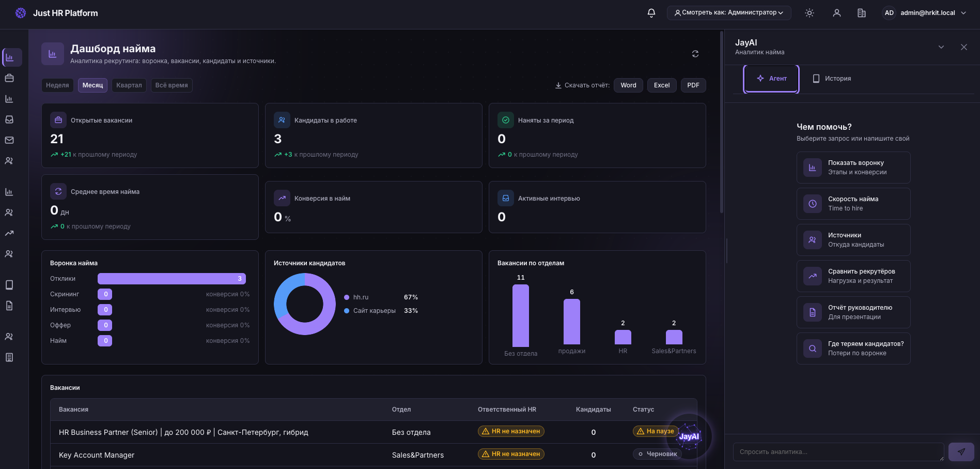
Task: Open the notifications bell
Action: click(651, 13)
